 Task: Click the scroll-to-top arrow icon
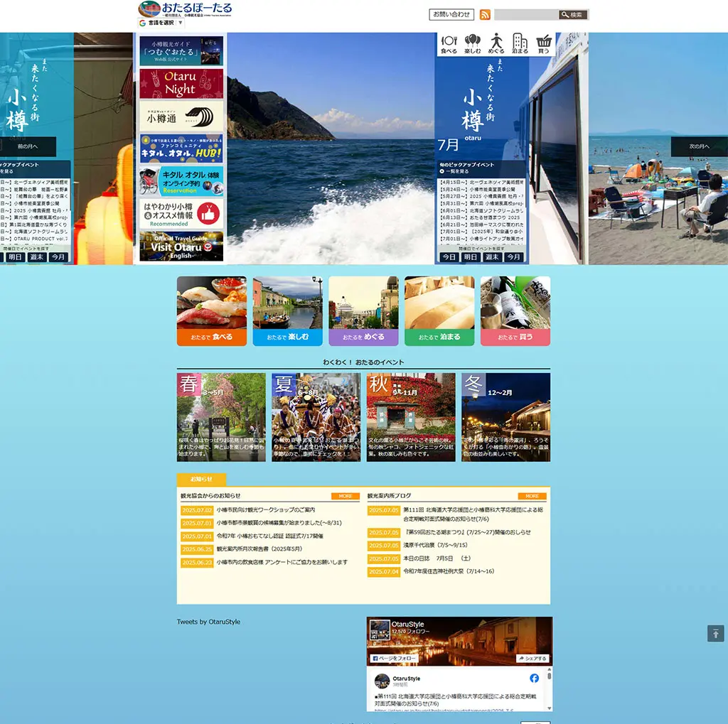[x=715, y=633]
